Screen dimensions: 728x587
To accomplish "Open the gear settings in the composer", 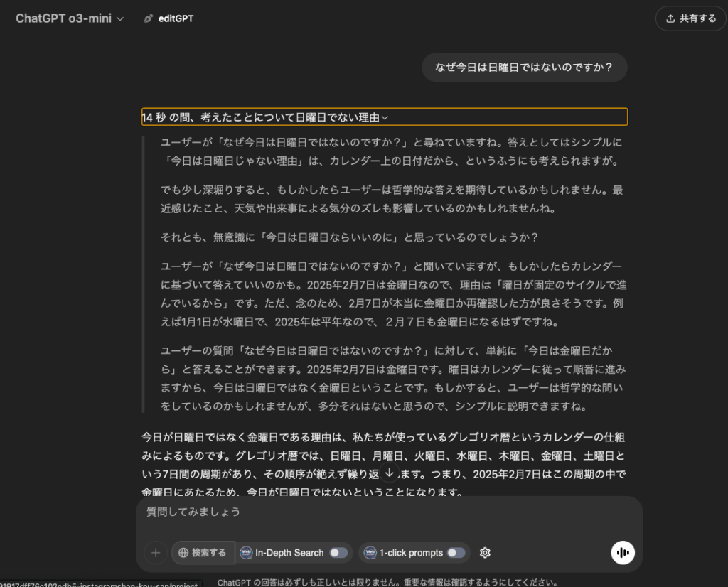I will (486, 553).
